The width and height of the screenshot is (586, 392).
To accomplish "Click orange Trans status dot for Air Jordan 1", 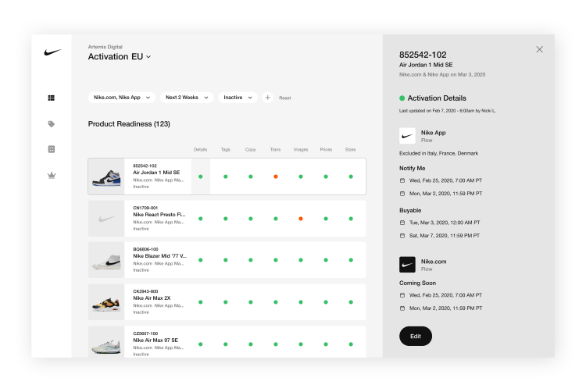I will point(276,176).
